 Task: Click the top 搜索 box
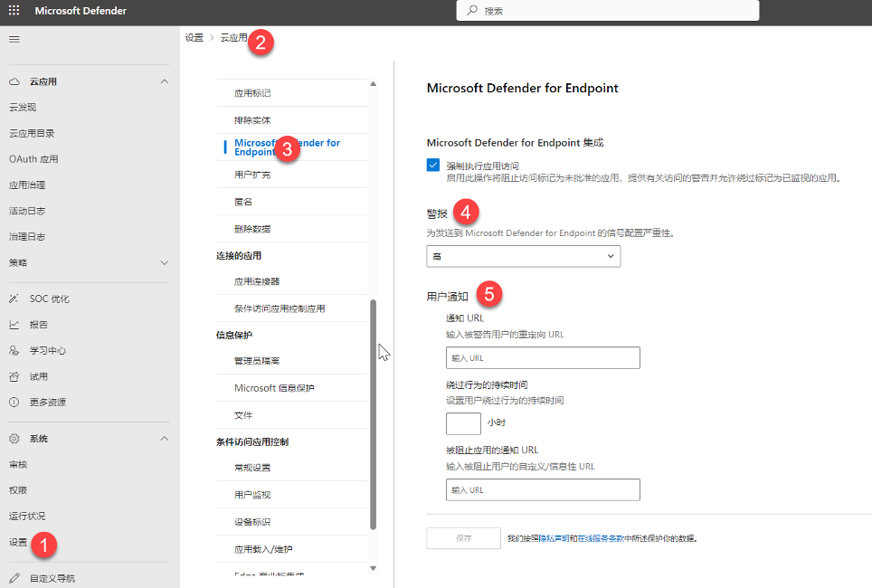(x=608, y=10)
